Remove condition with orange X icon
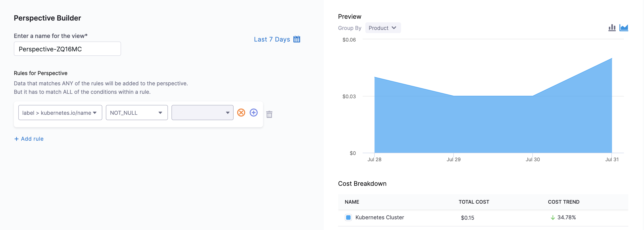This screenshot has height=230, width=644. (241, 113)
